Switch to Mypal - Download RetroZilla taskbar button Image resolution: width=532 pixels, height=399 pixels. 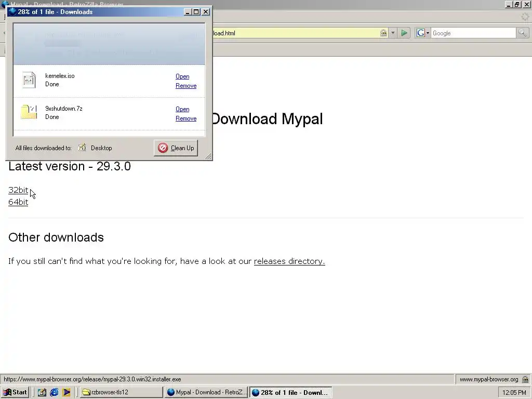click(x=206, y=392)
